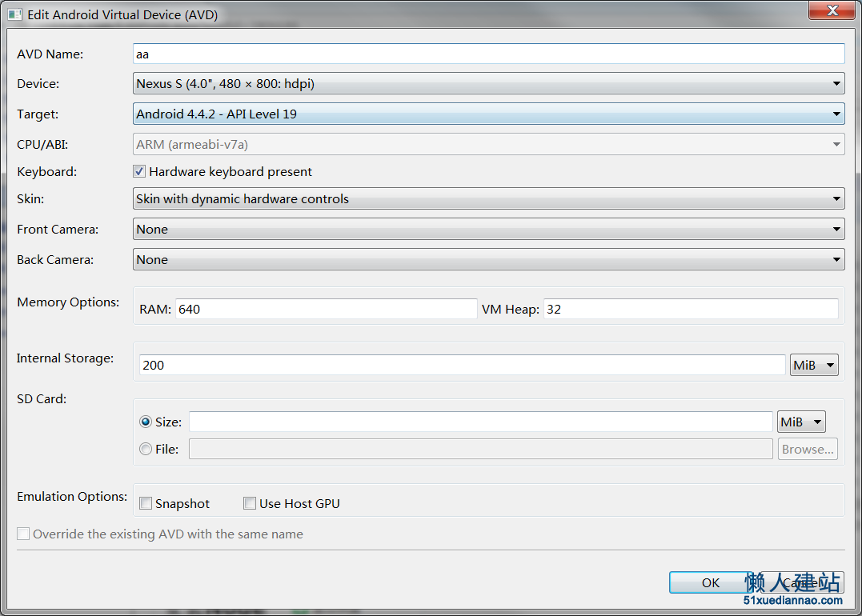The width and height of the screenshot is (862, 616).
Task: Toggle Hardware keyboard present checkbox
Action: click(x=139, y=171)
